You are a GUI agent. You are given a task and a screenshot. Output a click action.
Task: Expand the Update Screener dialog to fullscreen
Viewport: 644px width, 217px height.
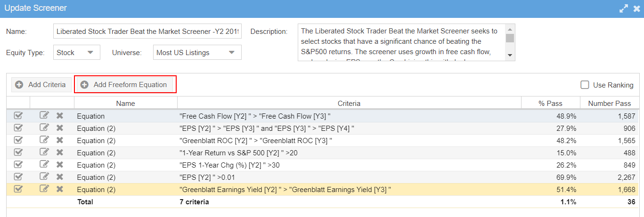point(624,8)
